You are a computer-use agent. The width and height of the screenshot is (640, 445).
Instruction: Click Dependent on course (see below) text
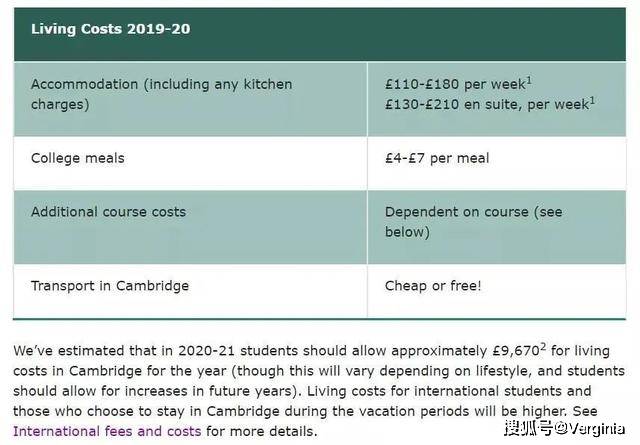click(x=473, y=222)
